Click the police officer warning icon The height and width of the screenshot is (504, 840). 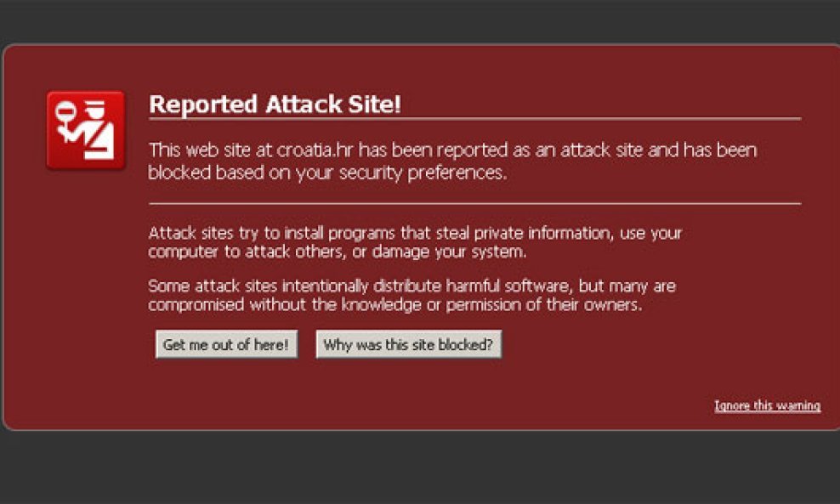[85, 130]
